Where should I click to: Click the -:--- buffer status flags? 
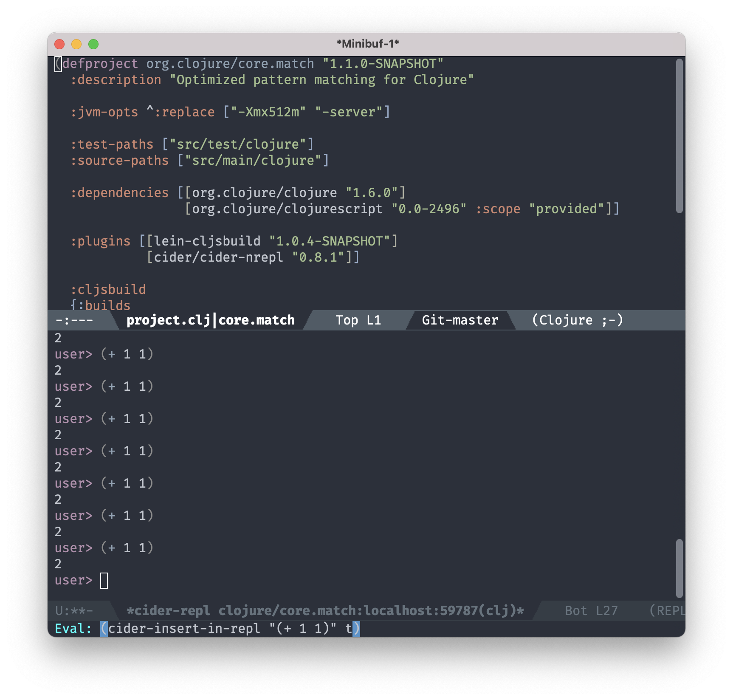click(x=74, y=320)
